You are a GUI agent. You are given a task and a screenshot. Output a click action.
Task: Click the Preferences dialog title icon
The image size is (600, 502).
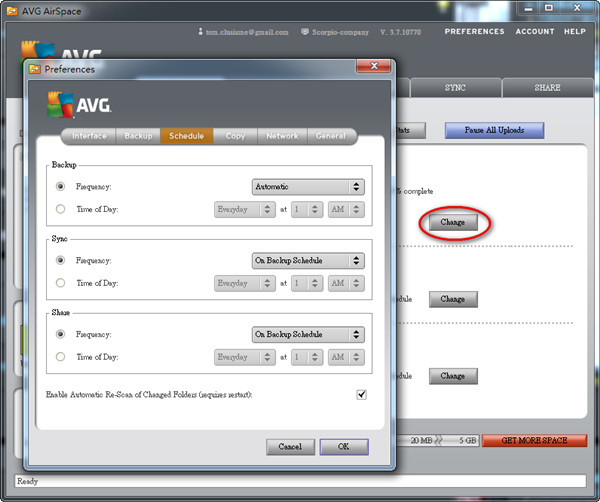pos(35,69)
